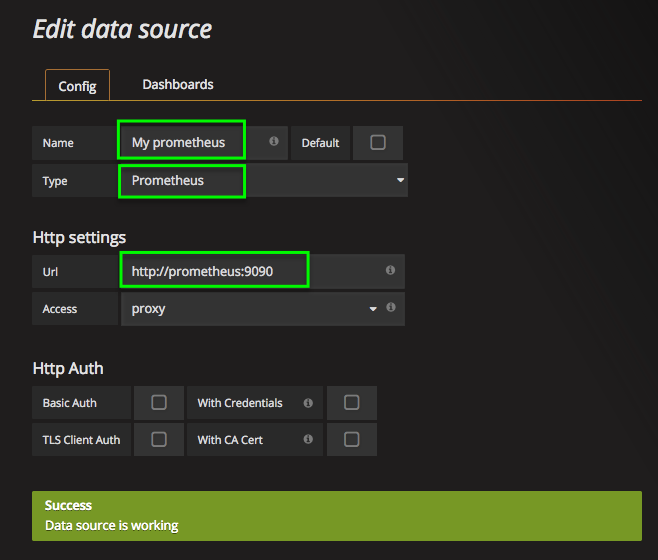Enable the With Credentials checkbox
The height and width of the screenshot is (560, 658).
352,402
